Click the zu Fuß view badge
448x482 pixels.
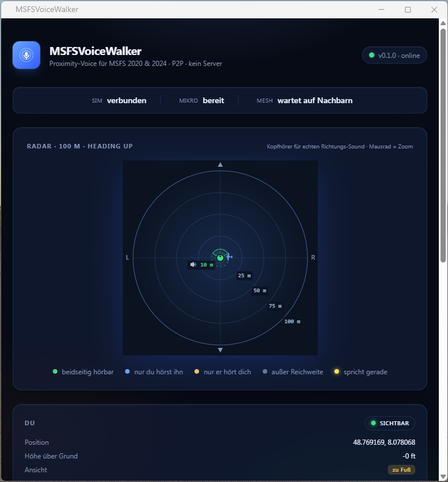click(402, 470)
